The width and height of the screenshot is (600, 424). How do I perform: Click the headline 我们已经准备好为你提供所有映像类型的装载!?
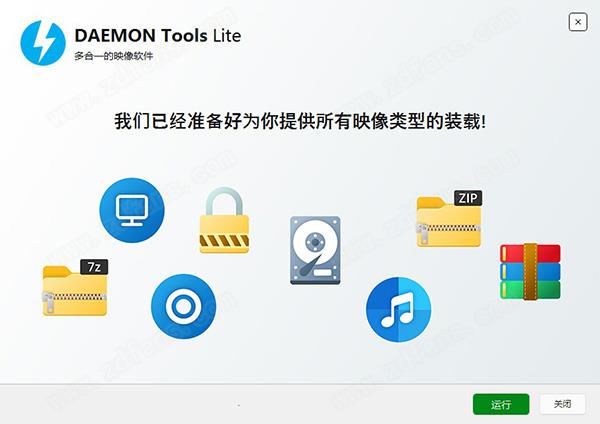click(300, 122)
